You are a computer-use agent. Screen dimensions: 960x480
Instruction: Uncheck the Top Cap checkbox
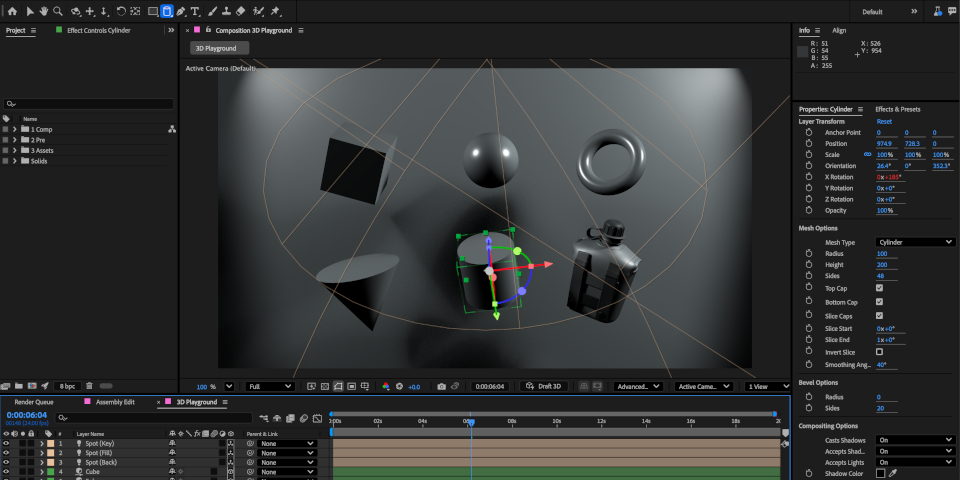[x=879, y=288]
